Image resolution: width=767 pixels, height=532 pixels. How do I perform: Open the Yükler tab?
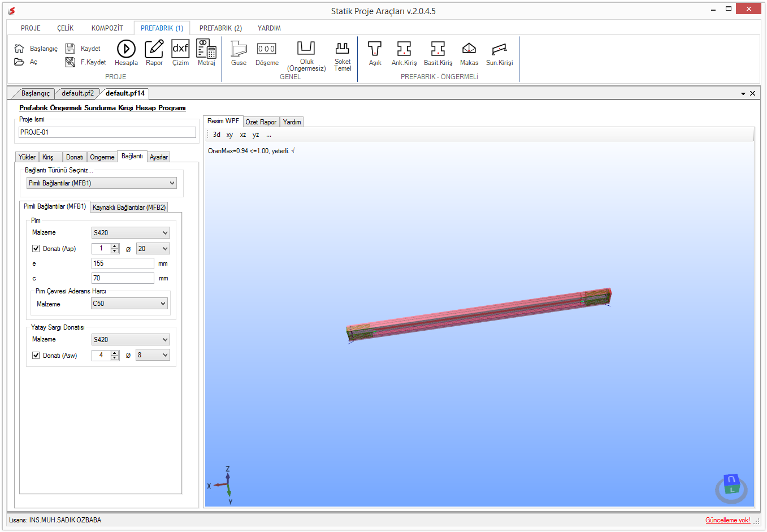point(27,157)
